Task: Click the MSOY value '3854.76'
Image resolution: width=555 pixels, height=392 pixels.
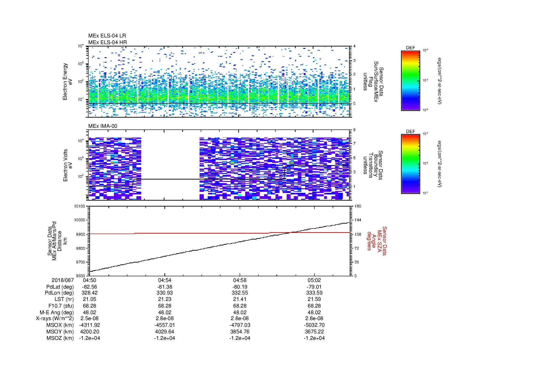Action: [x=240, y=332]
